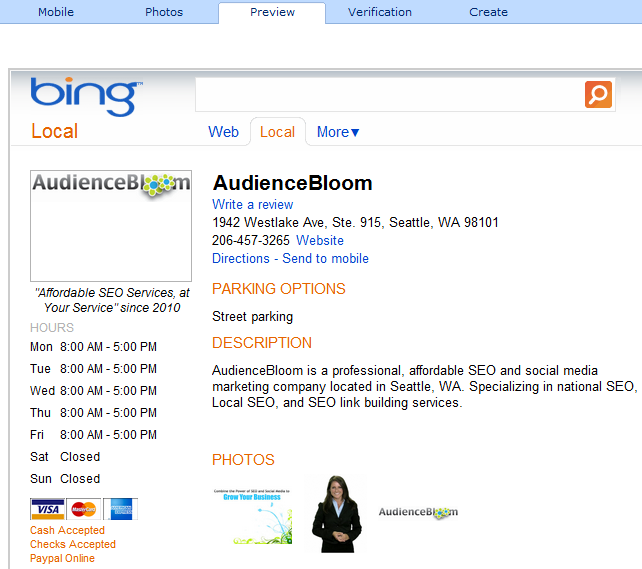Click the Cash Accepted text

coord(68,530)
